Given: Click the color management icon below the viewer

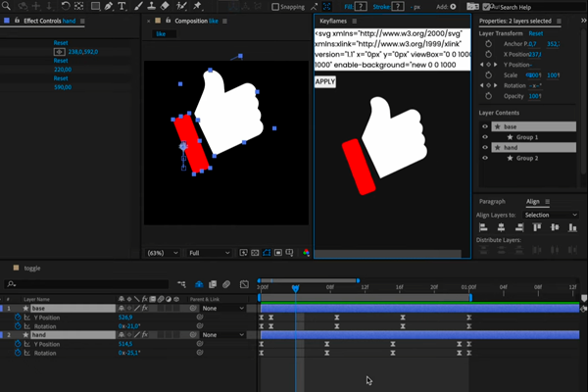Looking at the screenshot, I should click(x=307, y=252).
